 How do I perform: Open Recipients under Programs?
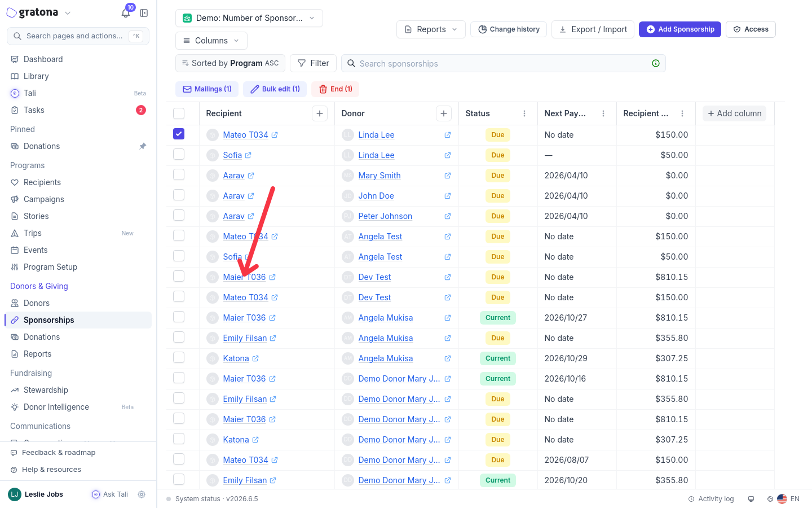point(42,182)
